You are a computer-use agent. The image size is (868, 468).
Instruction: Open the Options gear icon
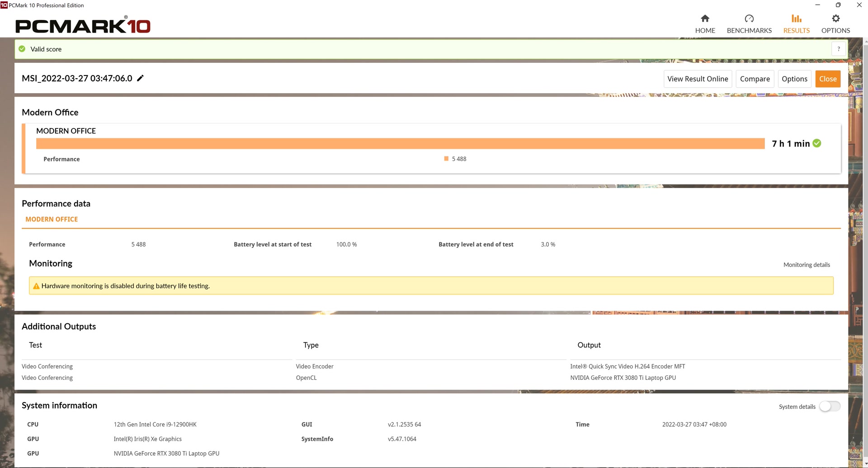point(835,19)
